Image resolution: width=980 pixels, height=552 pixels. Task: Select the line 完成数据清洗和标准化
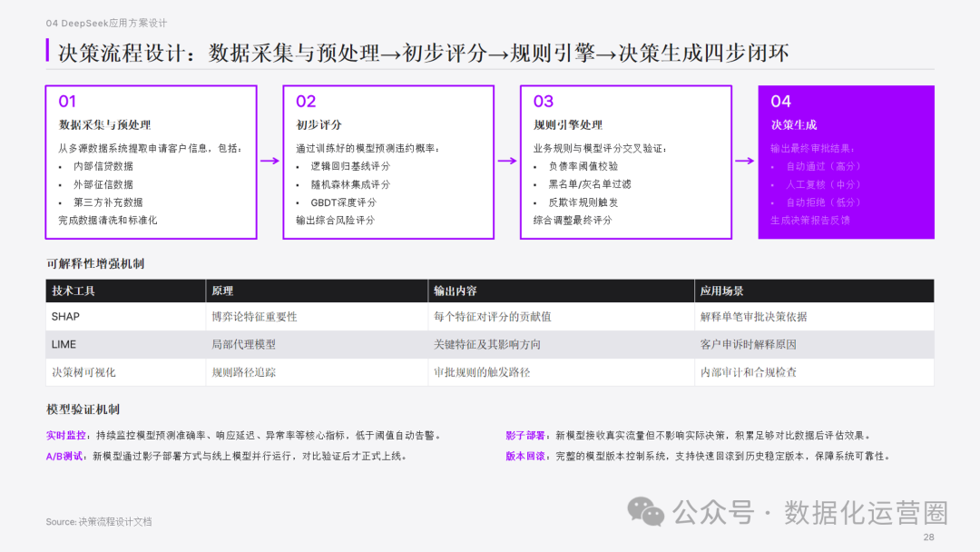107,220
